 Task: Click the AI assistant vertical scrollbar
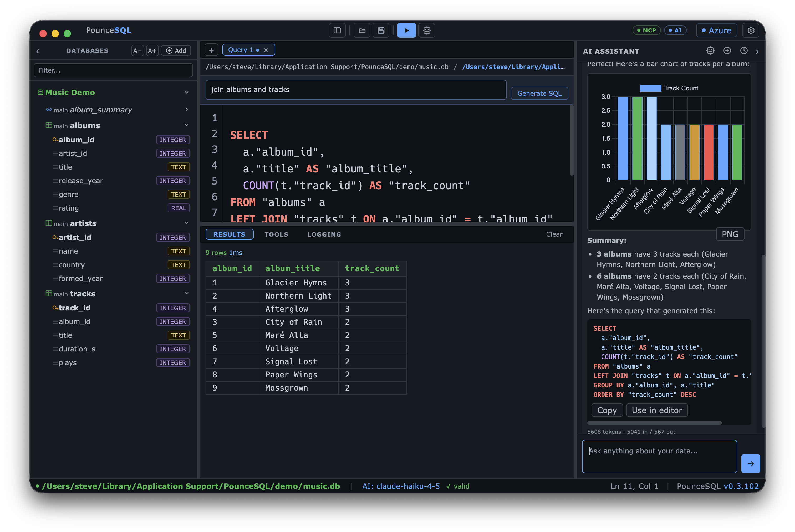(x=763, y=341)
